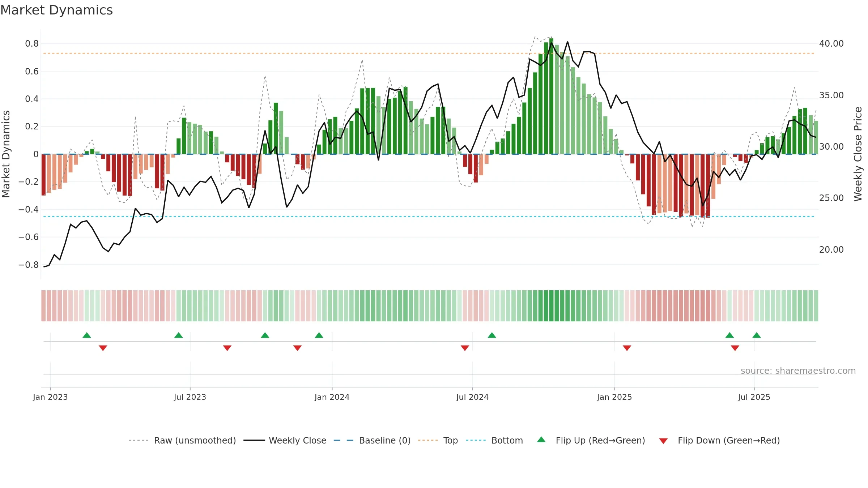Viewport: 868px width, 488px height.
Task: Click the 30.00 price axis tick label
Action: click(x=831, y=147)
